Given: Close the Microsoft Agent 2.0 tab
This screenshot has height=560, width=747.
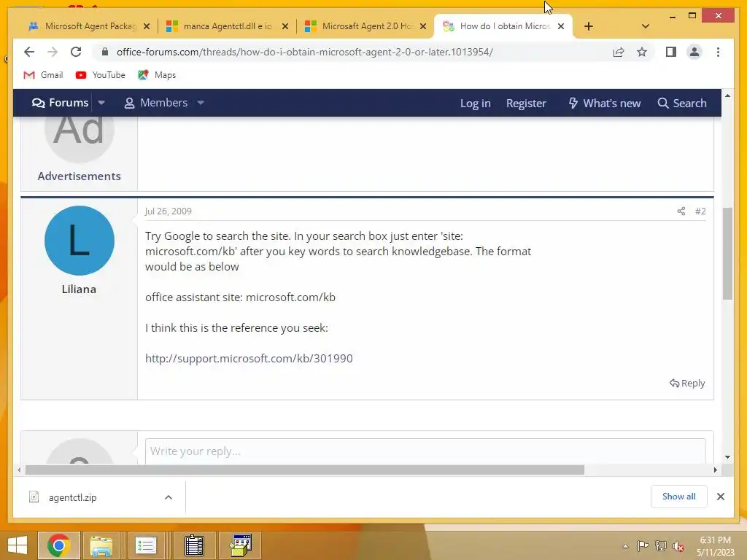Looking at the screenshot, I should pyautogui.click(x=423, y=26).
